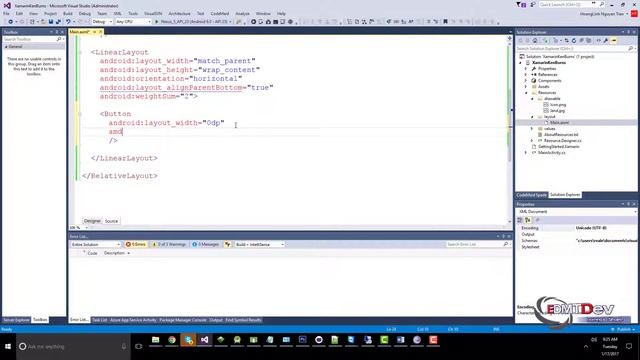Click the Toolbox search magnifier icon
The image size is (640, 360).
click(59, 39)
